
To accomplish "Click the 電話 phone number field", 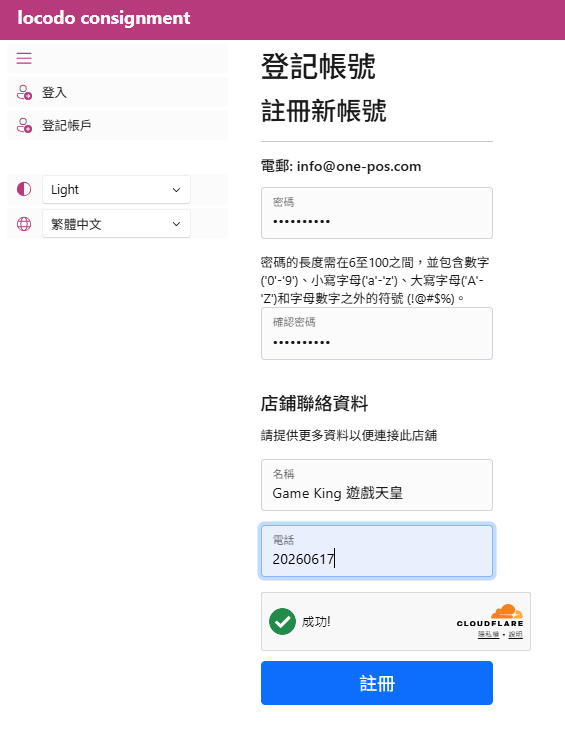I will coord(377,551).
